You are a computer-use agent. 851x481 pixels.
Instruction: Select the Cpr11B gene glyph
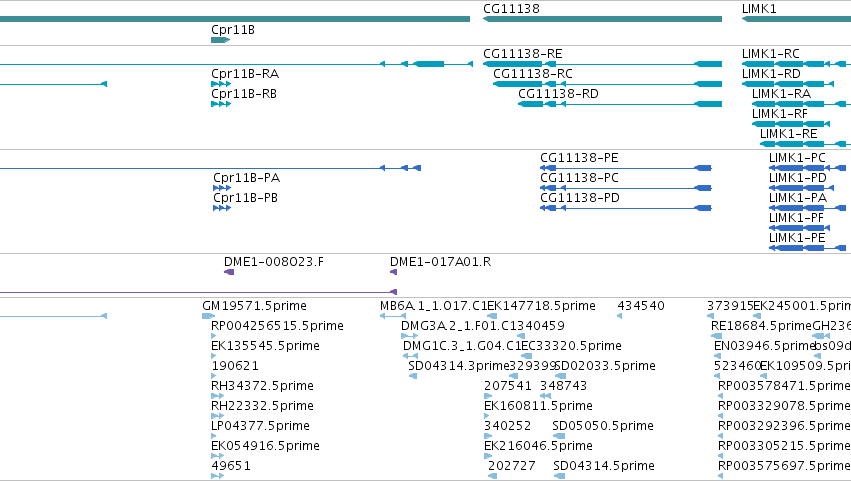(220, 40)
